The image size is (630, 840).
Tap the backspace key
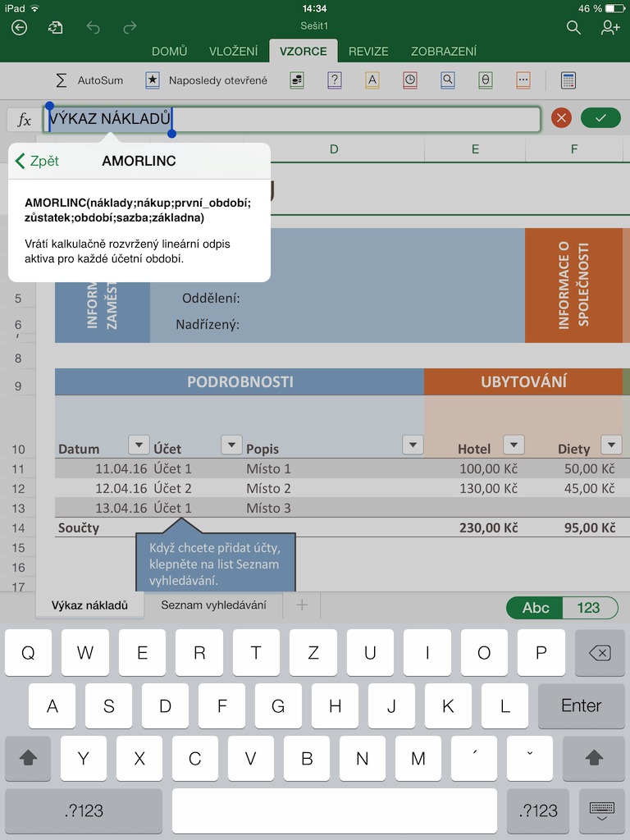(600, 653)
